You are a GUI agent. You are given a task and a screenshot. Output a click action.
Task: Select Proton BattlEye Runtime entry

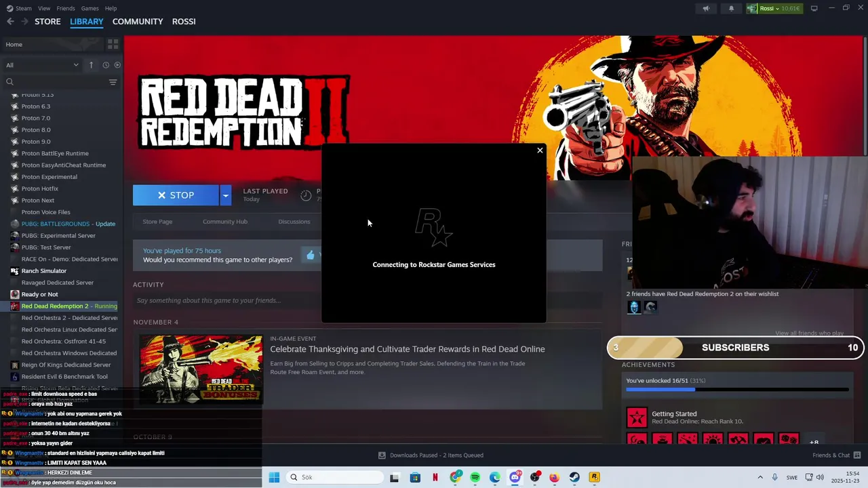55,153
